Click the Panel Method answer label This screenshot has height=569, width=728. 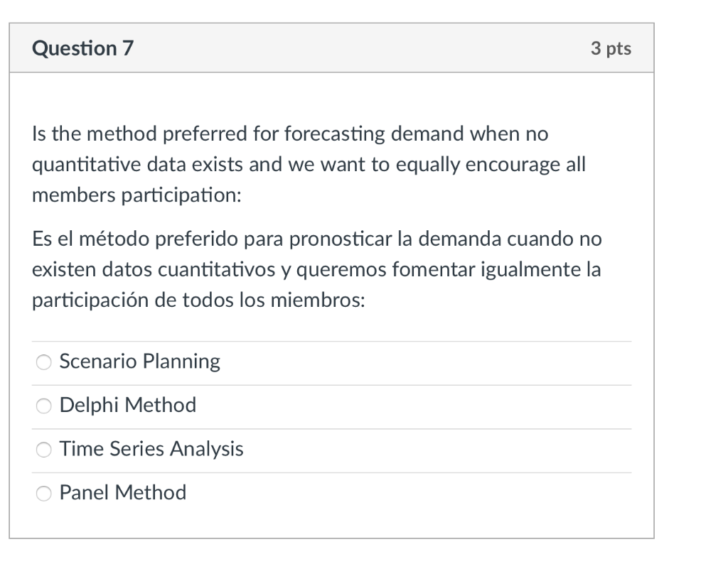[x=122, y=493]
